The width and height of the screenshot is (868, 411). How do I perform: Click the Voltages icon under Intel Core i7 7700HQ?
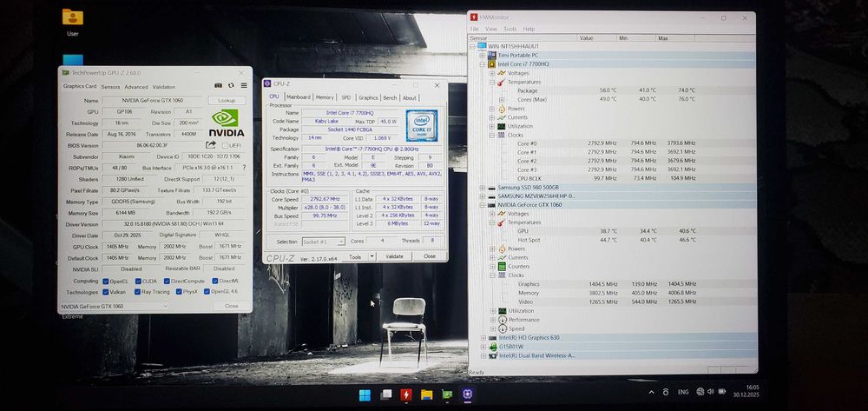point(501,73)
